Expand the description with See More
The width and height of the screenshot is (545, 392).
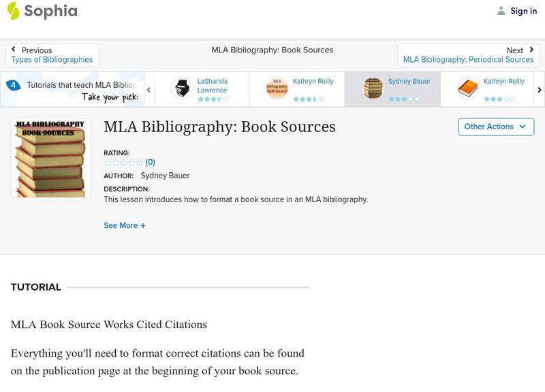pos(125,225)
